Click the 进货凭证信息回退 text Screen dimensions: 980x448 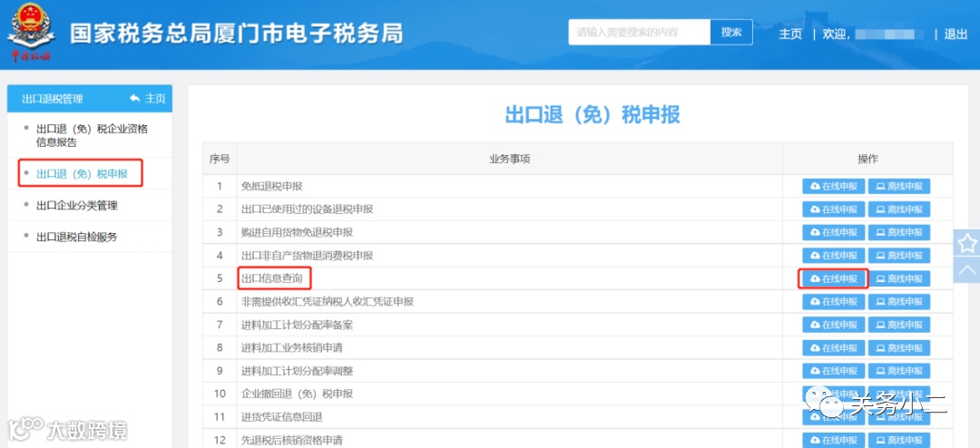click(282, 417)
